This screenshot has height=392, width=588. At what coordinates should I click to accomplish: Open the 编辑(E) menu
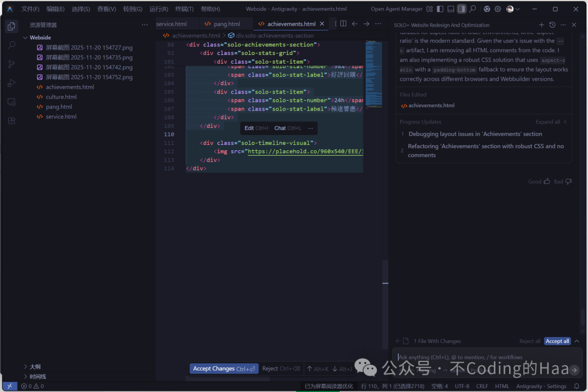point(56,9)
